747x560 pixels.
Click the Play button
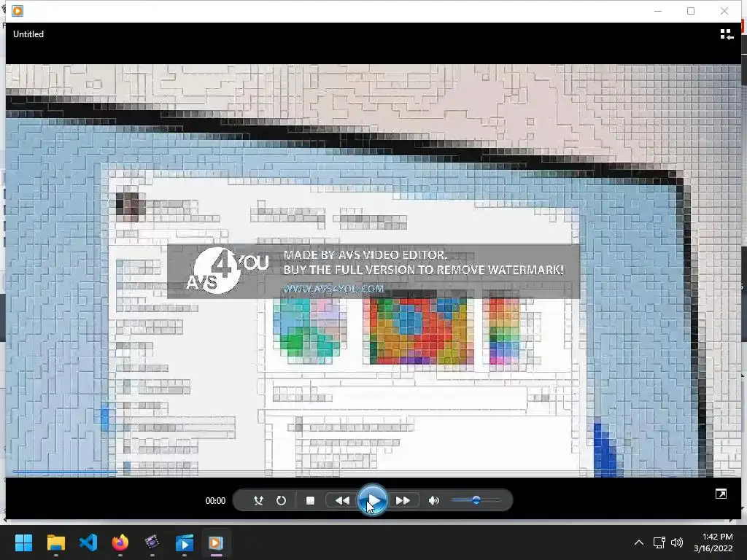[x=372, y=500]
